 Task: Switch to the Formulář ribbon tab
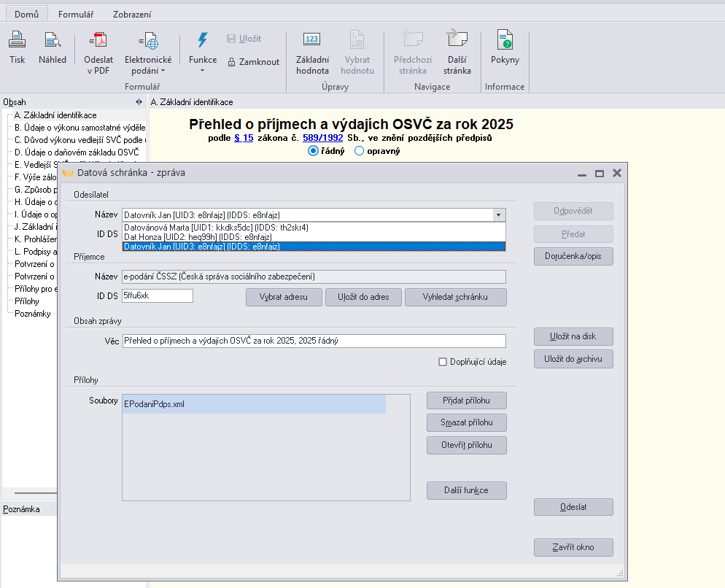pyautogui.click(x=76, y=14)
